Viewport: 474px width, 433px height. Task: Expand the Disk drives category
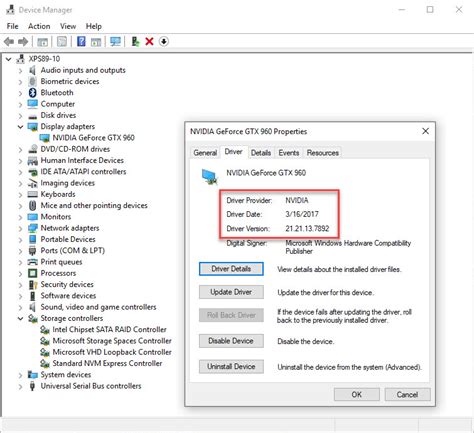click(x=20, y=116)
